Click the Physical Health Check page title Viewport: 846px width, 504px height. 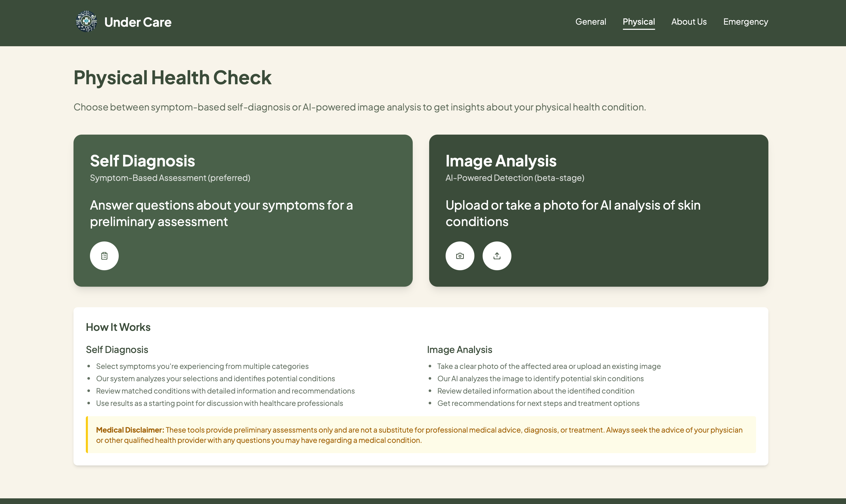[172, 77]
